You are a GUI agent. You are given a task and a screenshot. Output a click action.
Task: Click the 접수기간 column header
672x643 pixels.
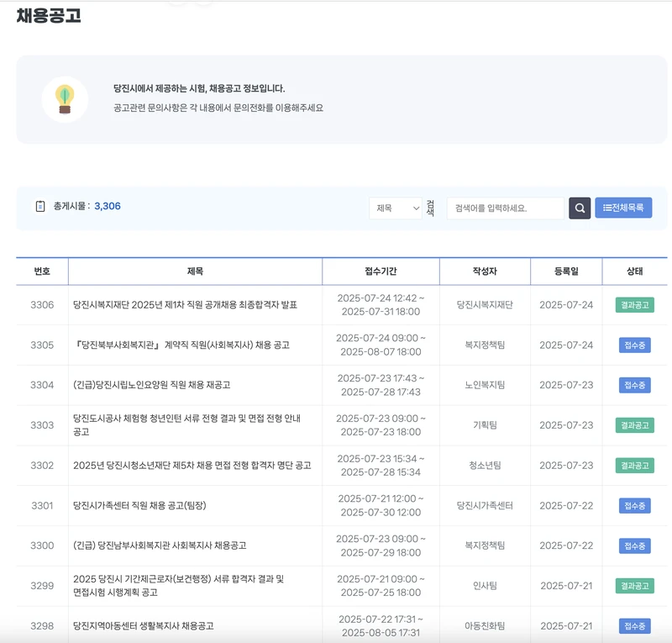pyautogui.click(x=380, y=271)
